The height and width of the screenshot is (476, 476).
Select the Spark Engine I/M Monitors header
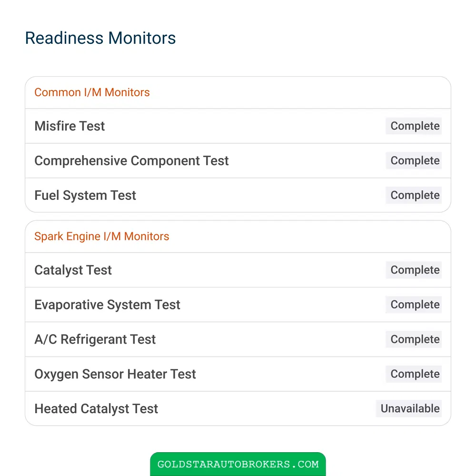pyautogui.click(x=102, y=236)
